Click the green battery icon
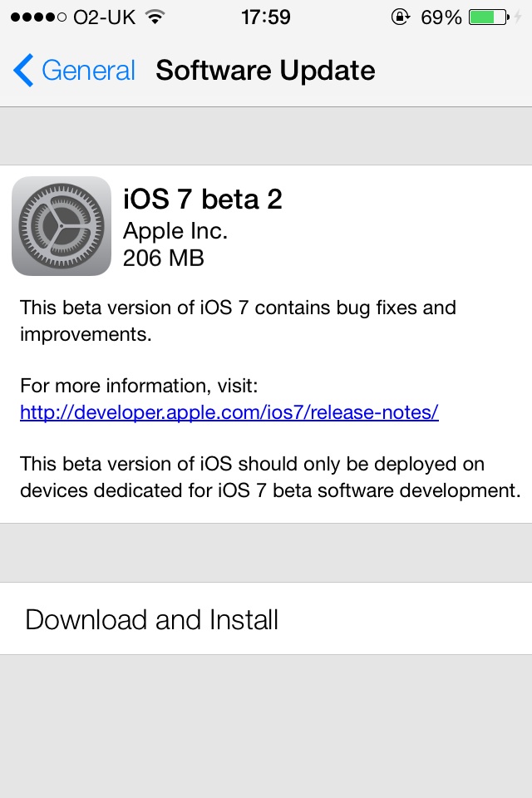The height and width of the screenshot is (798, 532). tap(487, 17)
